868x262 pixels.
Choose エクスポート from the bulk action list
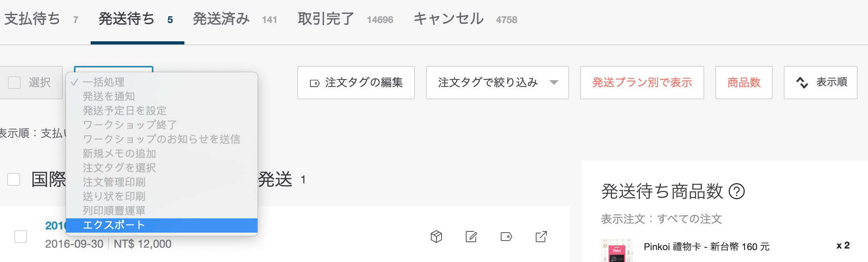[x=114, y=225]
